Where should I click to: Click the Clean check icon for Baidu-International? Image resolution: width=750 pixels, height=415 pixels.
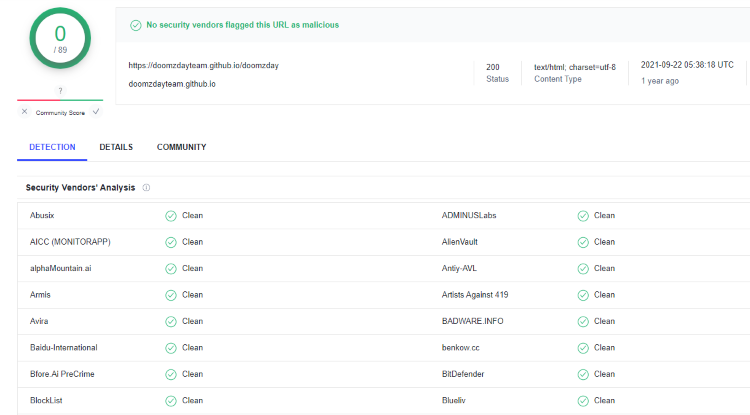(171, 348)
